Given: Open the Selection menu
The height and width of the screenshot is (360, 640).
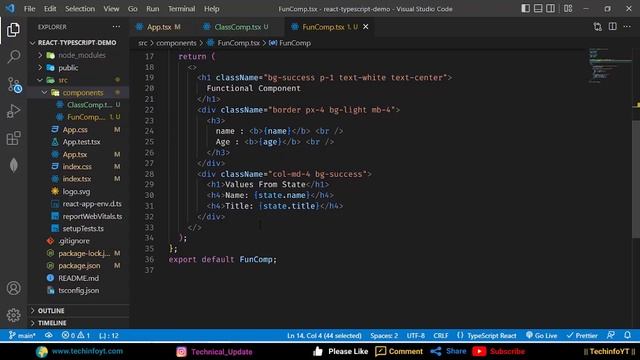Looking at the screenshot, I should [x=80, y=9].
